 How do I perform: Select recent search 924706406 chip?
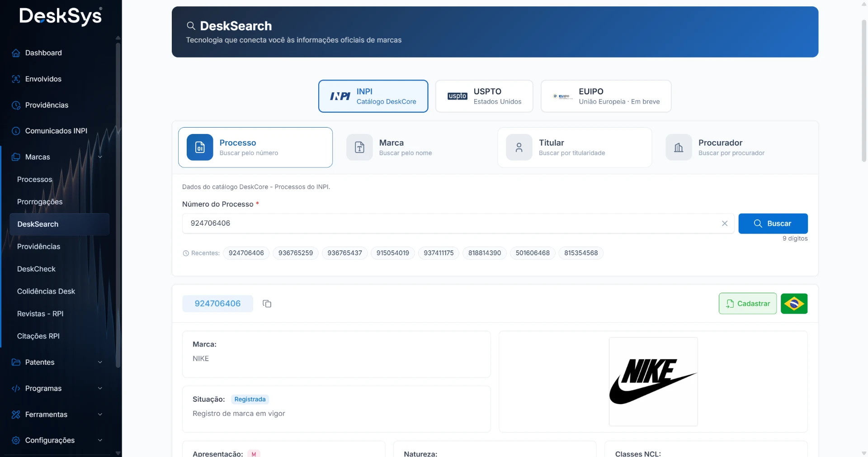tap(246, 253)
